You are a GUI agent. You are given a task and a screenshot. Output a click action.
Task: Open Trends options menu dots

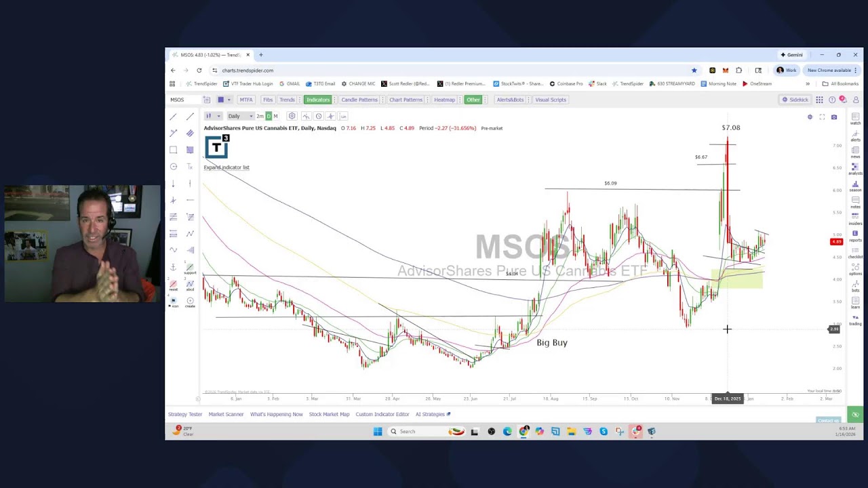(x=299, y=100)
